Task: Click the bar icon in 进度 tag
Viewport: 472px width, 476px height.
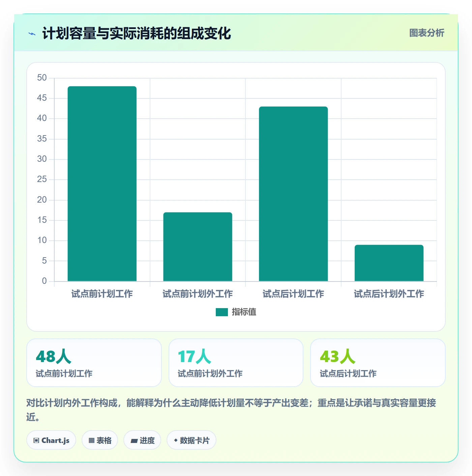Action: 134,441
